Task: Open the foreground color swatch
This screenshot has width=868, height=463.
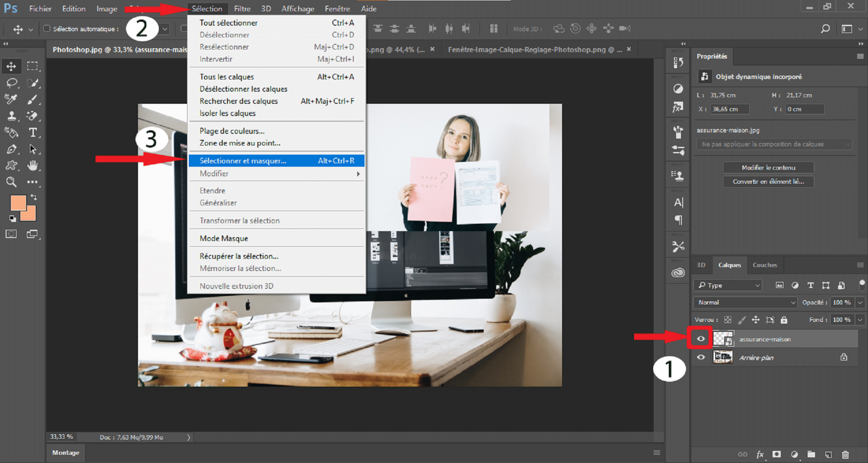Action: point(17,202)
